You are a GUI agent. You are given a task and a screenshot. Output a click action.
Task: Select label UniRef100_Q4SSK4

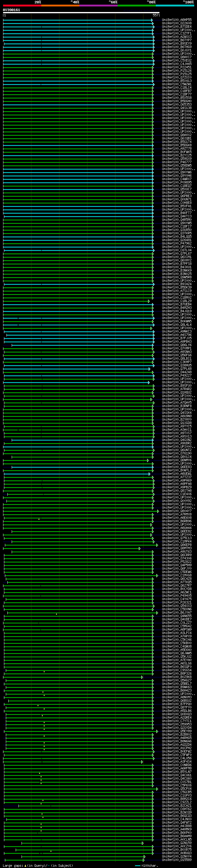tap(177, 413)
